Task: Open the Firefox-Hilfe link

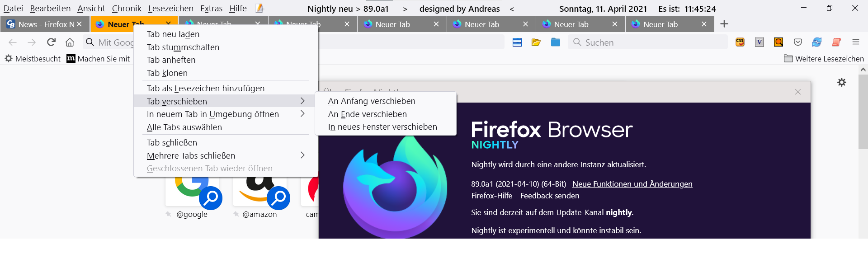Action: click(491, 196)
